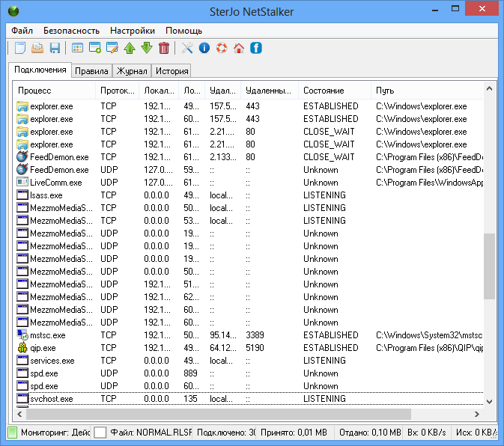Click the mstsc.exe process icon
The width and height of the screenshot is (504, 446).
pyautogui.click(x=22, y=334)
